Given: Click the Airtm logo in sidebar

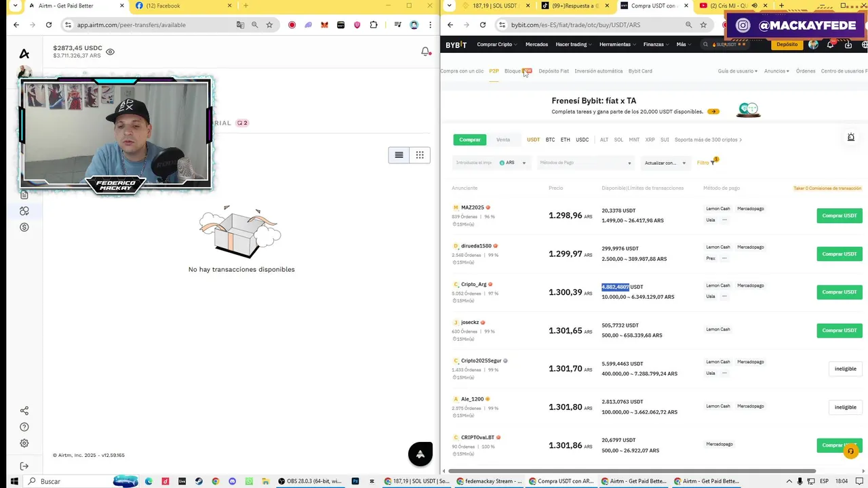Looking at the screenshot, I should (24, 54).
